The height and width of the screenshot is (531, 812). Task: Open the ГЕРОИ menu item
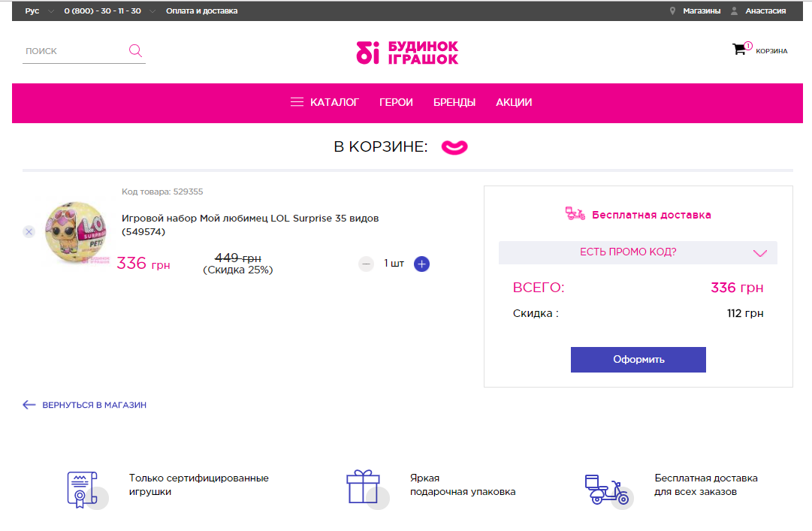396,102
